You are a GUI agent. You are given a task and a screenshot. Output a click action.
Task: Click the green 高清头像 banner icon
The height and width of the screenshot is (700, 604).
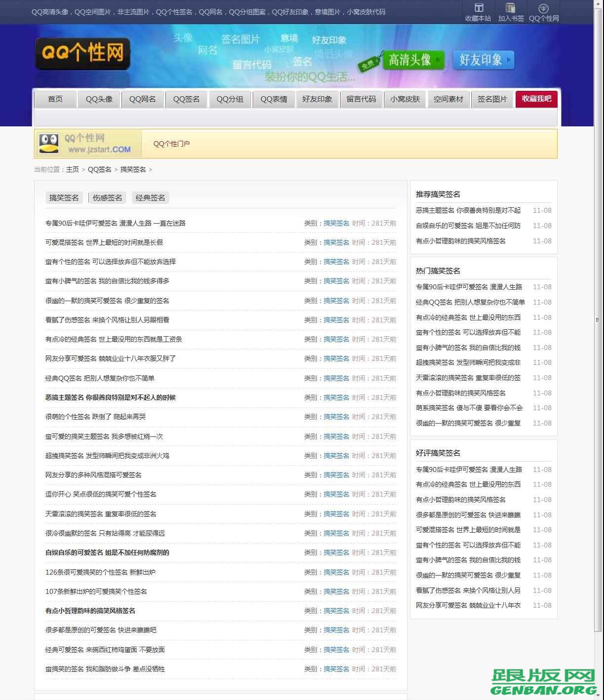(x=414, y=61)
